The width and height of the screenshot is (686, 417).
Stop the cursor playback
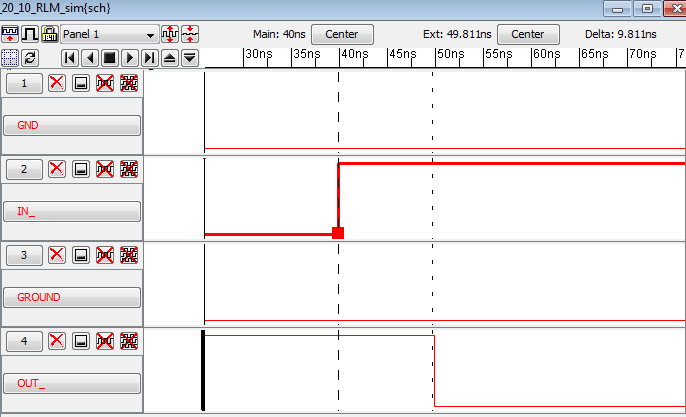(x=110, y=58)
